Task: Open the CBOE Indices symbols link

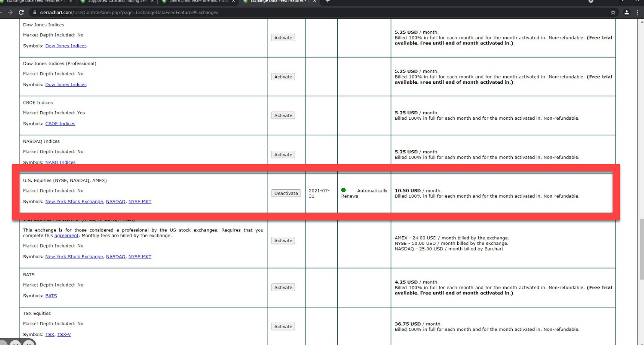Action: click(60, 124)
